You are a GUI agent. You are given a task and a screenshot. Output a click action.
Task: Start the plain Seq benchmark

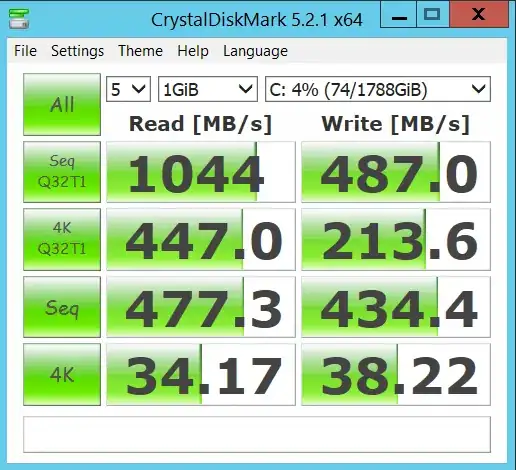click(62, 307)
